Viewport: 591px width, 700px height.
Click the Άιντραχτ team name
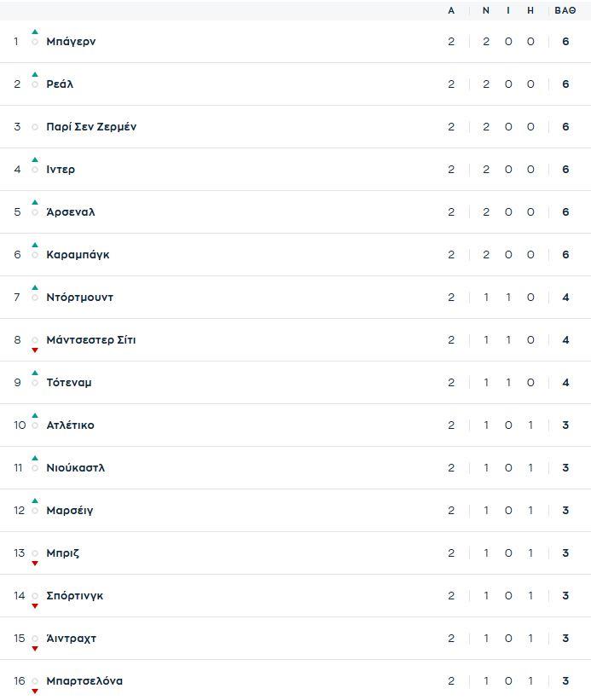click(71, 639)
